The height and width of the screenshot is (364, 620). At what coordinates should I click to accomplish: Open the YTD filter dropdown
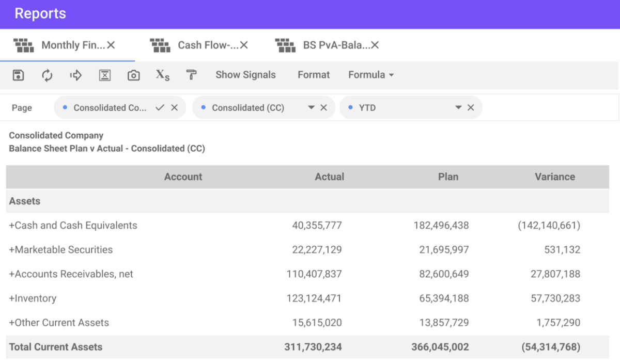[x=458, y=107]
